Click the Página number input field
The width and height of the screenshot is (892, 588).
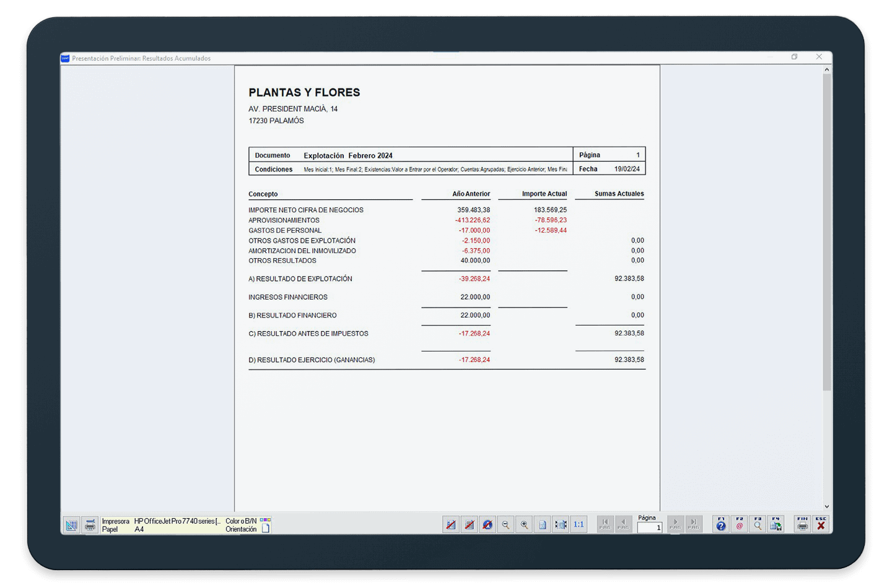(x=649, y=528)
